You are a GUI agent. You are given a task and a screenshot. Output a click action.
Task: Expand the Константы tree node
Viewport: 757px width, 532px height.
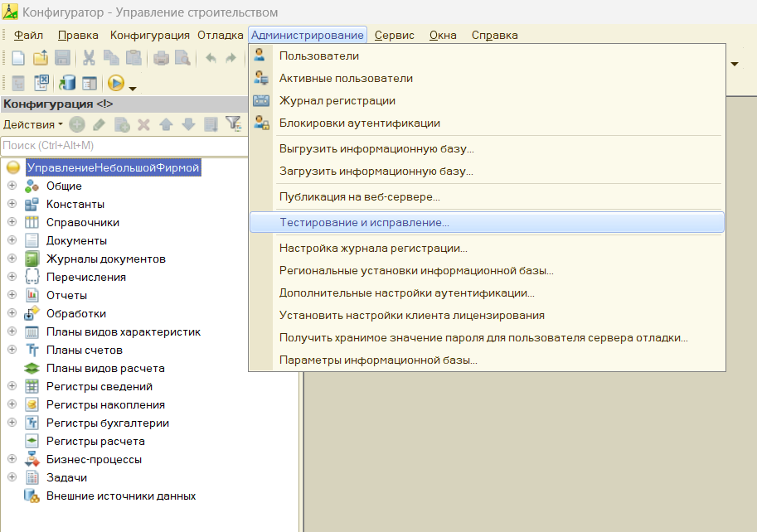pyautogui.click(x=12, y=204)
